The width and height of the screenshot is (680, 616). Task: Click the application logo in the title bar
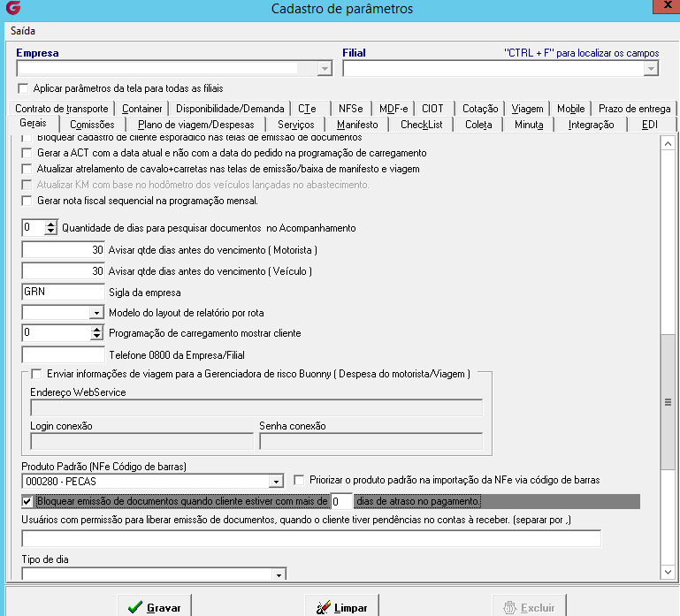point(13,8)
